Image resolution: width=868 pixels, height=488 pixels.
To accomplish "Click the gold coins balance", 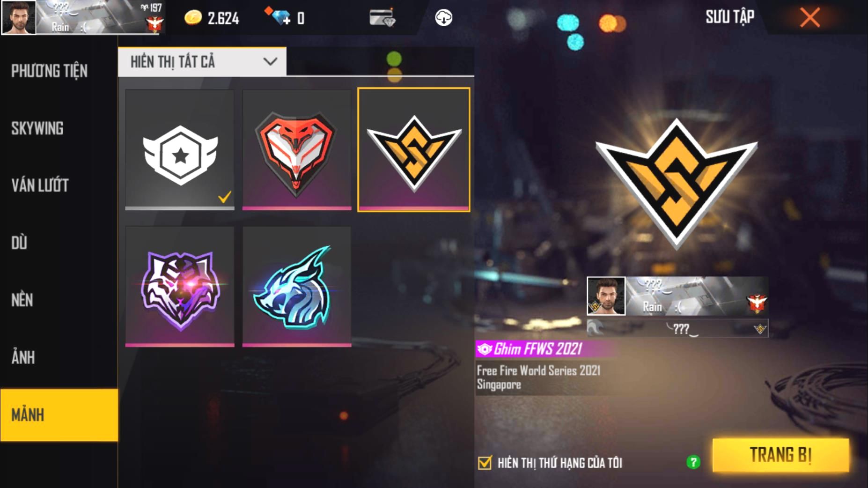I will point(212,18).
